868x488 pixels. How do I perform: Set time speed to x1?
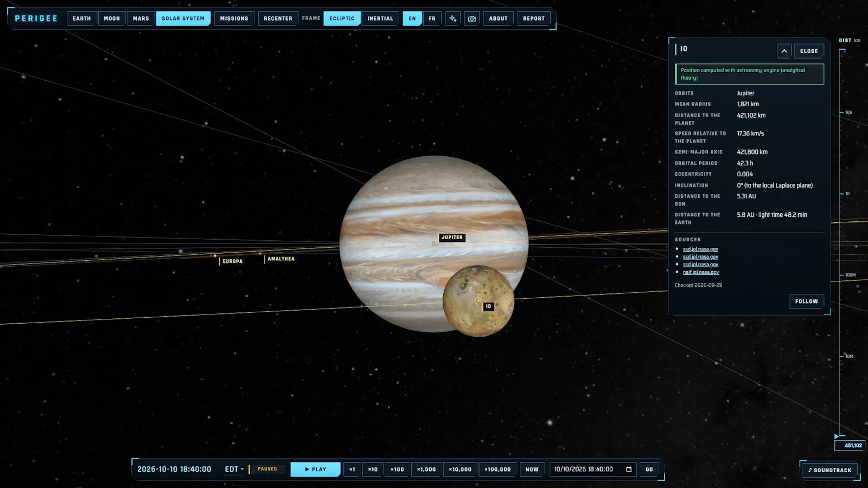352,470
